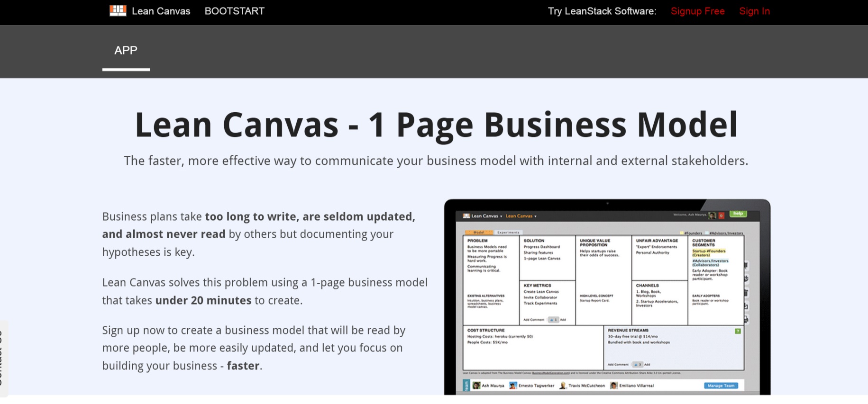This screenshot has width=868, height=404.
Task: Click green question mark in Revenue Streams
Action: (738, 331)
